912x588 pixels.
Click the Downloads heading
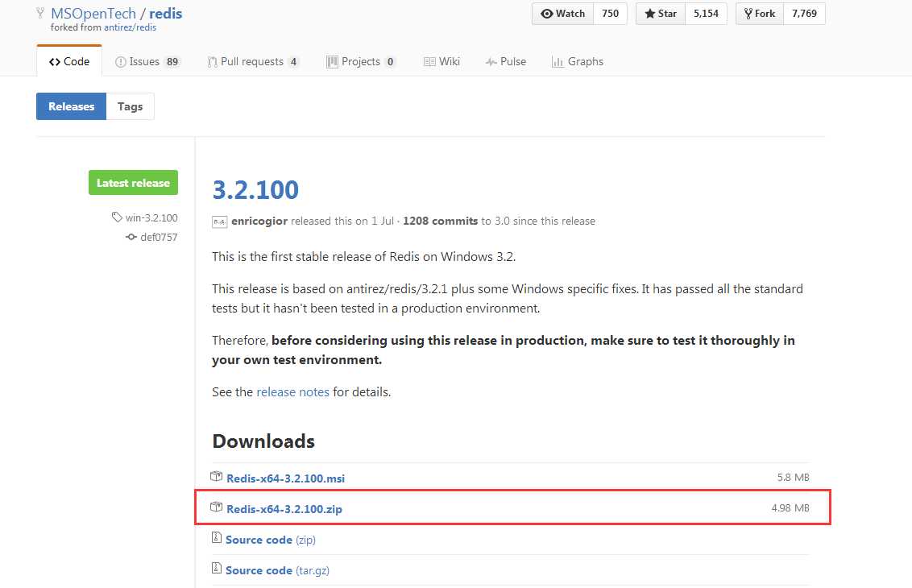[263, 441]
